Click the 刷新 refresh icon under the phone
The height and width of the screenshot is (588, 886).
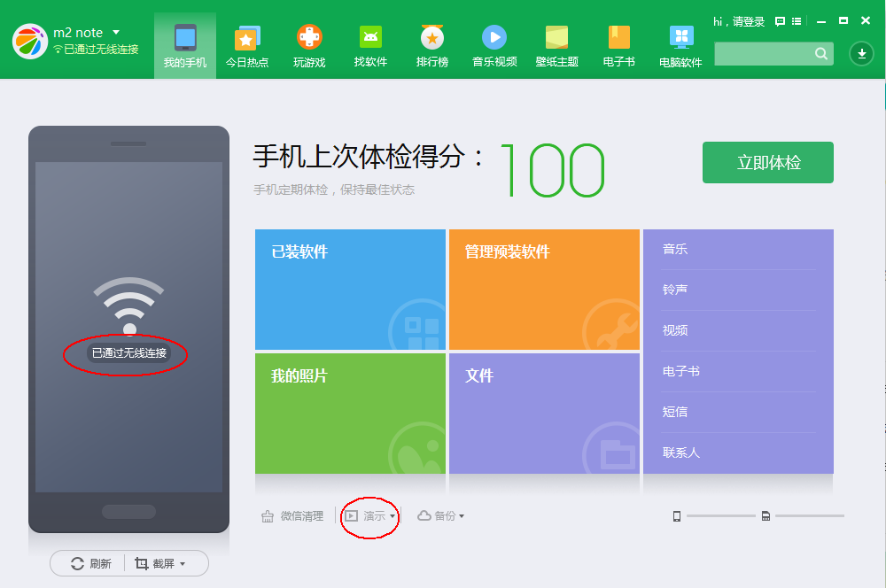pyautogui.click(x=75, y=563)
